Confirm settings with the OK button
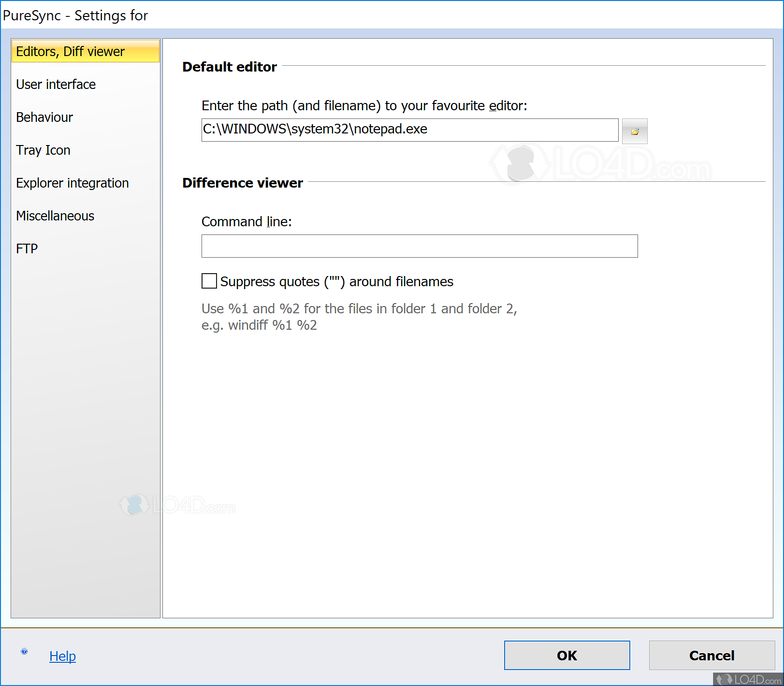The width and height of the screenshot is (784, 686). click(x=566, y=656)
